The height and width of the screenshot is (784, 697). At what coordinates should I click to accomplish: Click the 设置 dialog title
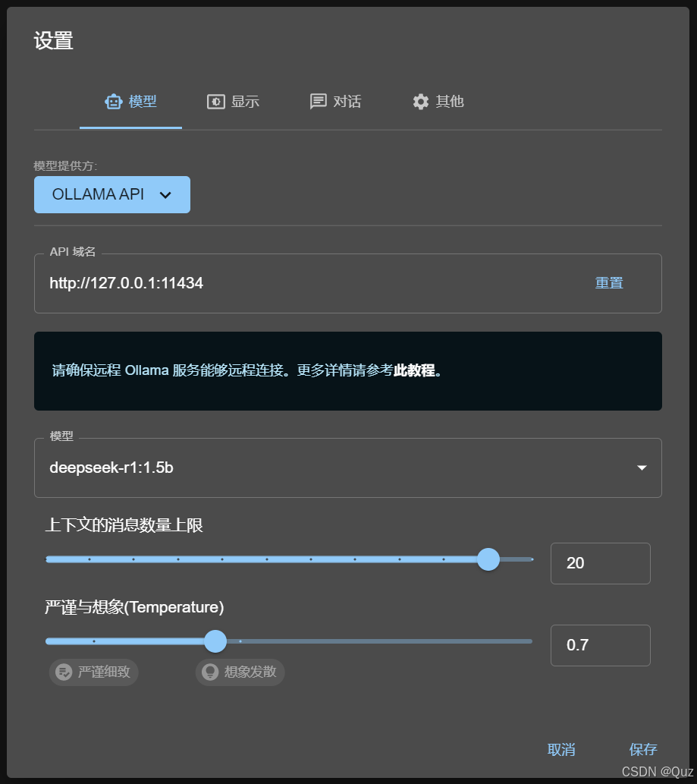tap(53, 41)
